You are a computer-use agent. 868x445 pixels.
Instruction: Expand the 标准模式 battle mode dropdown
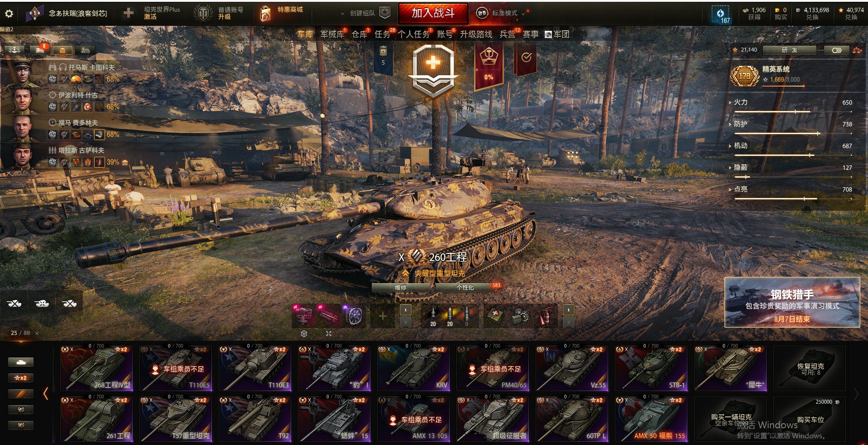[x=503, y=13]
